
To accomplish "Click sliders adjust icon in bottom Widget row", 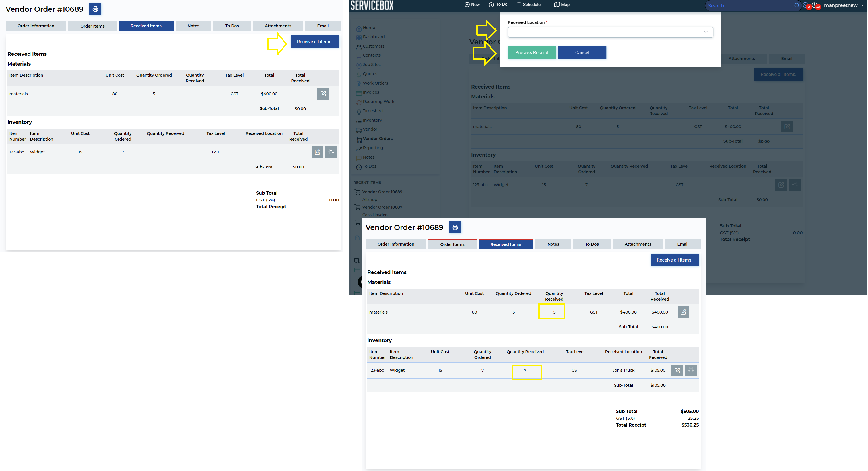I will 691,370.
